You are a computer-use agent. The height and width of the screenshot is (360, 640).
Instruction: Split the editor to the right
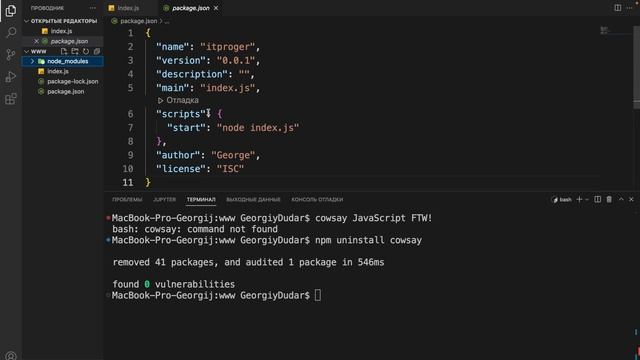[x=618, y=8]
